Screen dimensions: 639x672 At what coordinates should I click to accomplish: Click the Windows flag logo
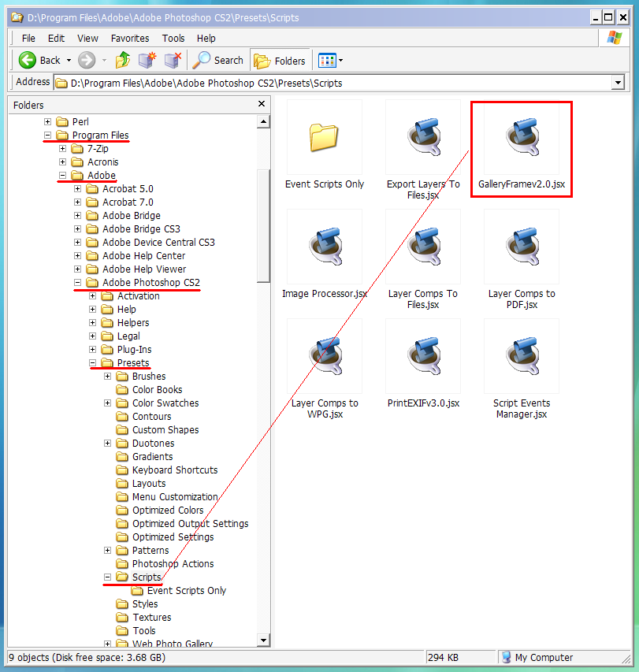click(614, 38)
